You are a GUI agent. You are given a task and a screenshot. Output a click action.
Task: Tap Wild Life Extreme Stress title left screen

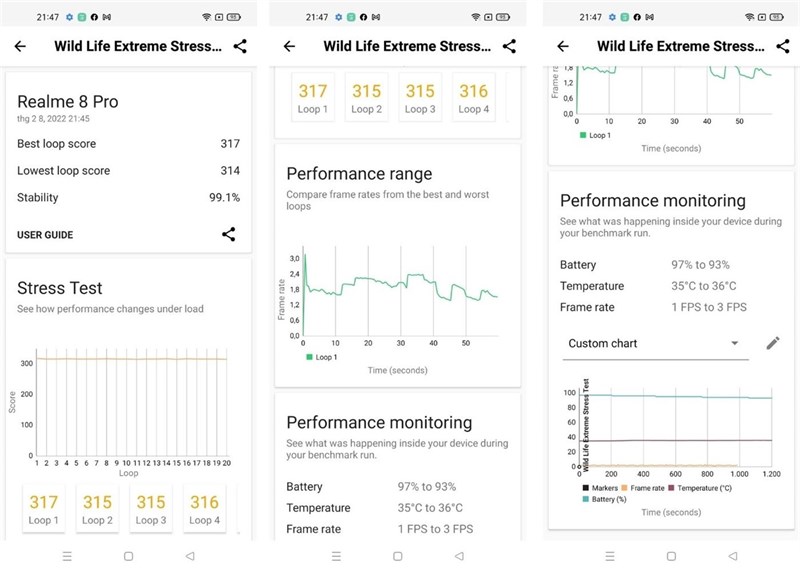pyautogui.click(x=138, y=46)
